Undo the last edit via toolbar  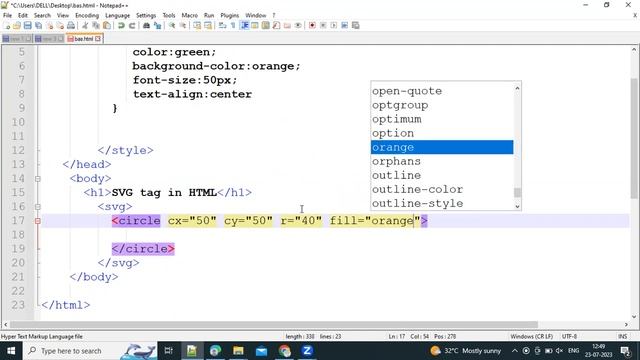[x=121, y=25]
